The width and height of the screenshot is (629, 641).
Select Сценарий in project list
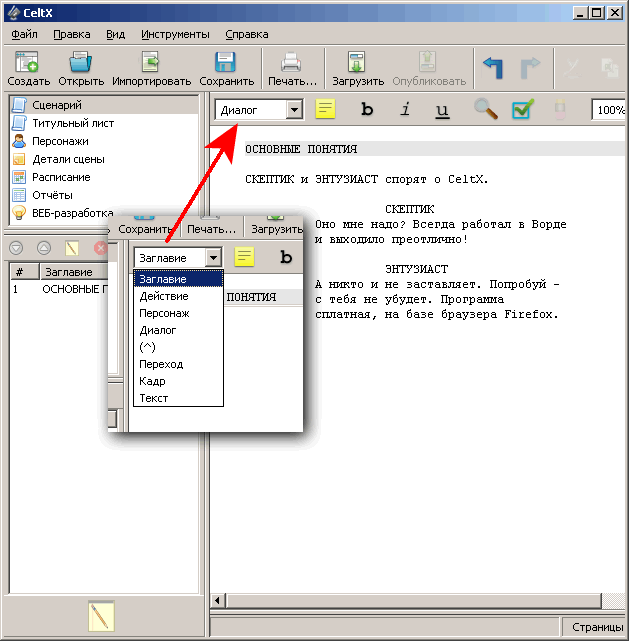pos(104,105)
